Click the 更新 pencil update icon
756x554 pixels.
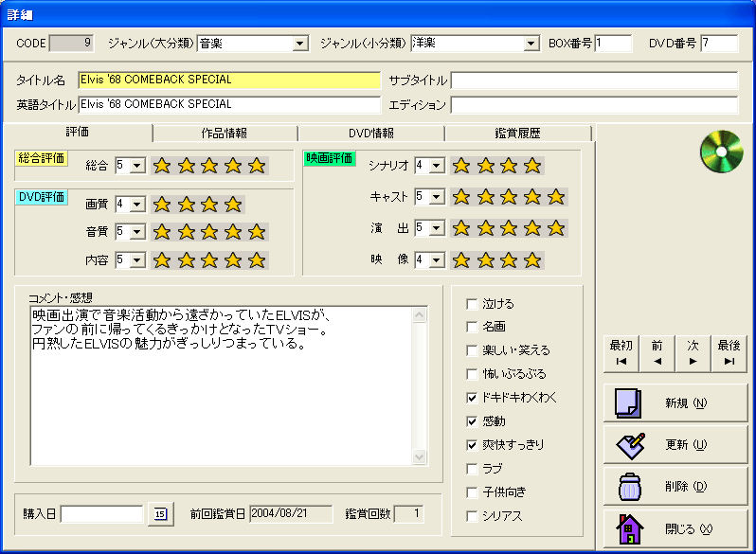click(631, 445)
